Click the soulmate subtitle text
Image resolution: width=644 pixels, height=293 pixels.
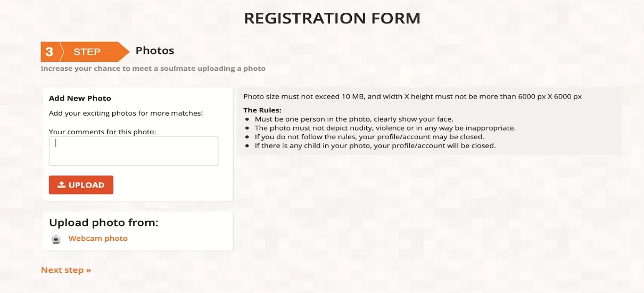pos(153,69)
